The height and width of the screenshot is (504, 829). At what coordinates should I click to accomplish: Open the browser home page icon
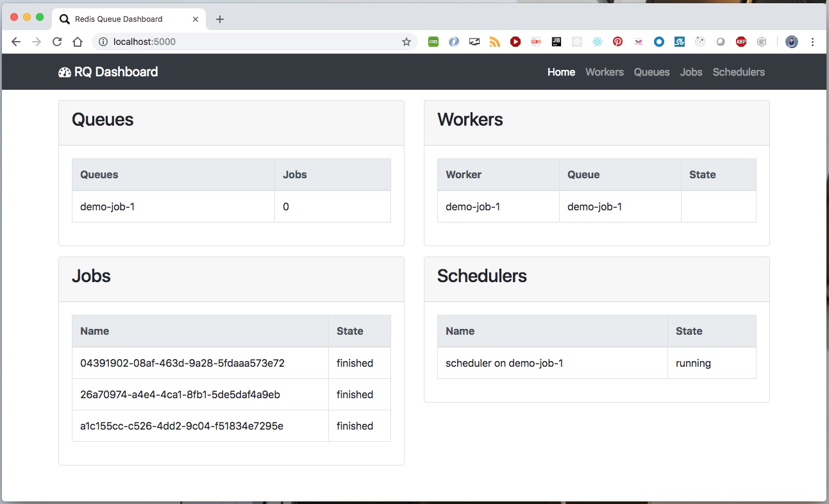click(x=78, y=42)
